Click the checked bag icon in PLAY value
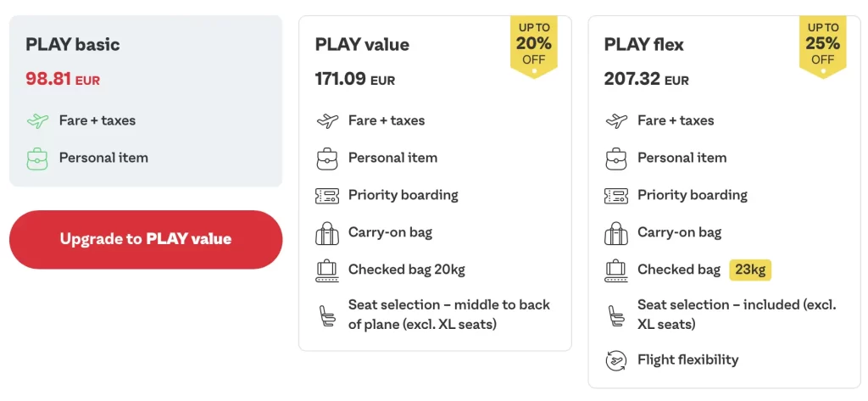 [327, 270]
